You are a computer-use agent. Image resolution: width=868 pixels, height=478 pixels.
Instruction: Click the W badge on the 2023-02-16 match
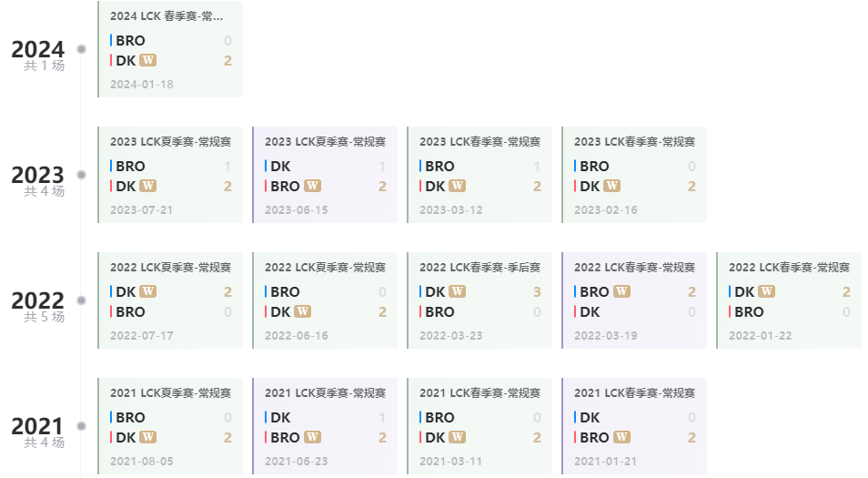click(611, 186)
